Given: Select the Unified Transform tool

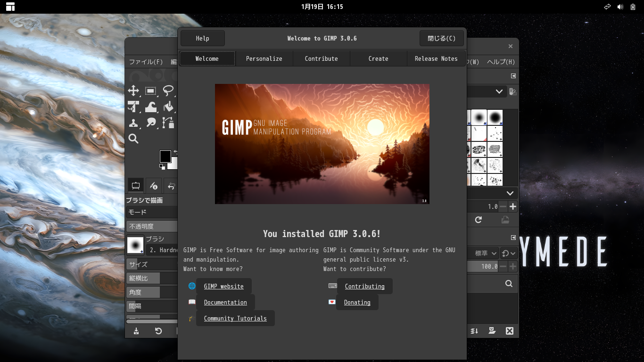Looking at the screenshot, I should (133, 107).
